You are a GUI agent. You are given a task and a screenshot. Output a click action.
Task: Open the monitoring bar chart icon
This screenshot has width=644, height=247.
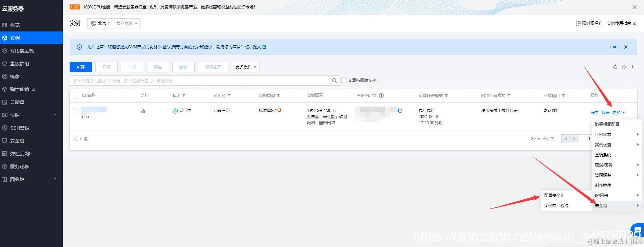(x=143, y=111)
